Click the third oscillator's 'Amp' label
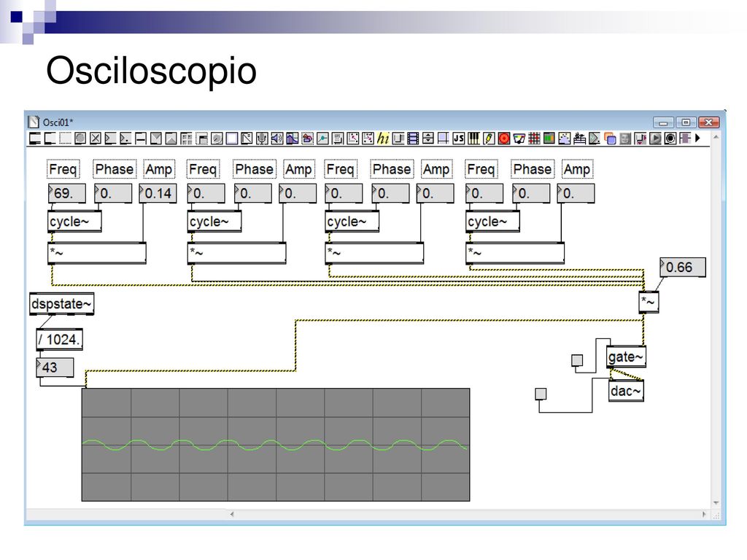Viewport: 747px width, 560px height. 436,169
